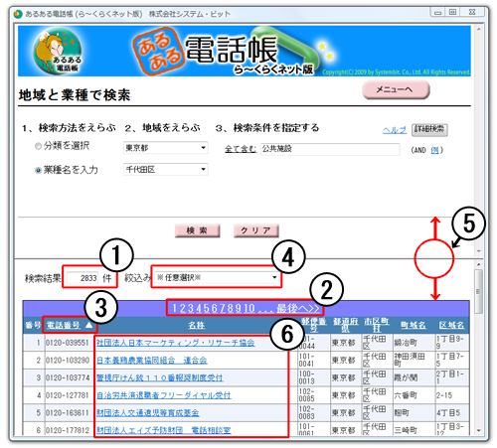
Task: Click the あるある電話帳 camel logo icon
Action: click(x=57, y=51)
